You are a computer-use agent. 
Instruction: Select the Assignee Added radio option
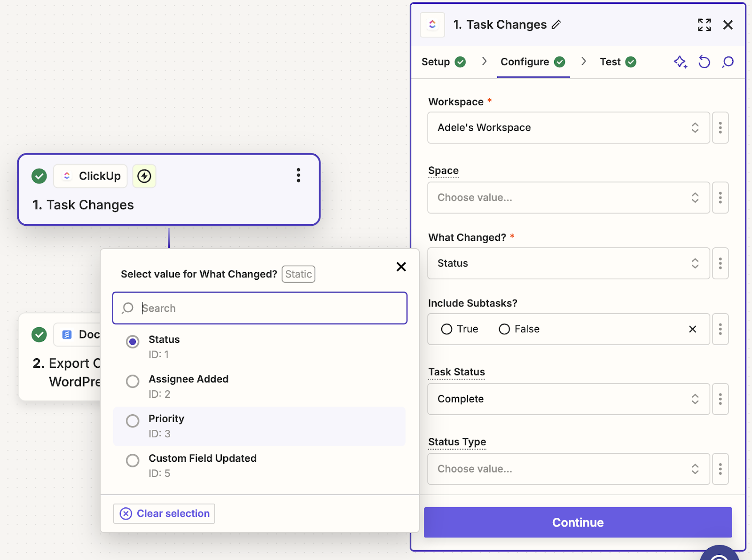pyautogui.click(x=133, y=381)
